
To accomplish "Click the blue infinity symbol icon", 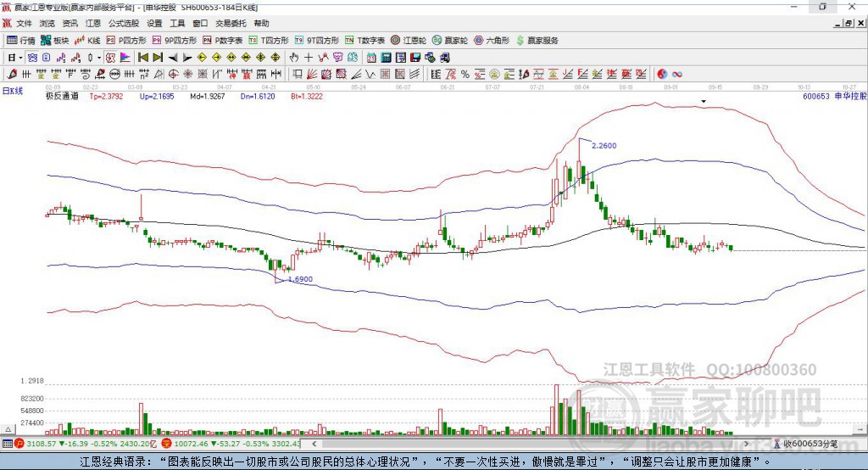I will coord(677,74).
